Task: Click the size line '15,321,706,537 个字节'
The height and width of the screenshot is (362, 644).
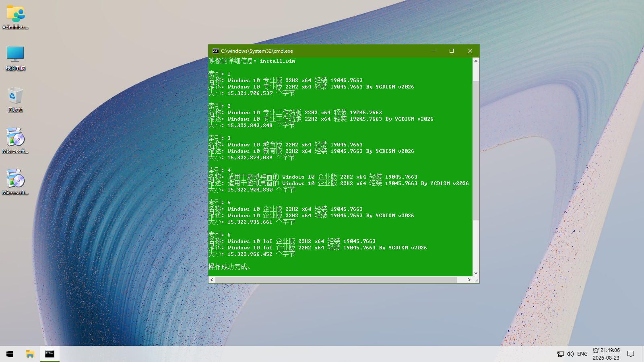Action: 252,93
